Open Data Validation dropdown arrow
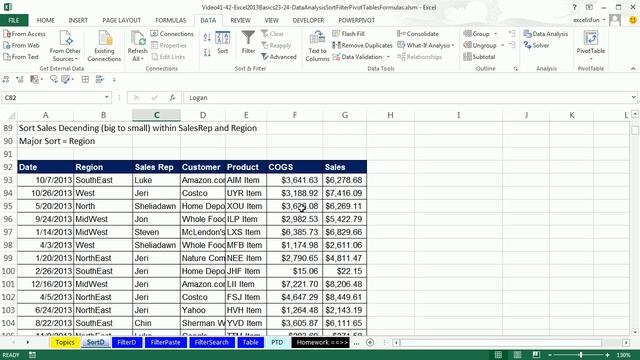Viewport: 640px width, 360px height. (x=388, y=57)
